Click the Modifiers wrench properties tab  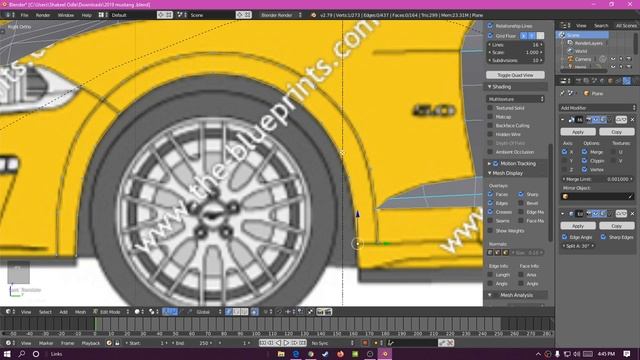[627, 81]
